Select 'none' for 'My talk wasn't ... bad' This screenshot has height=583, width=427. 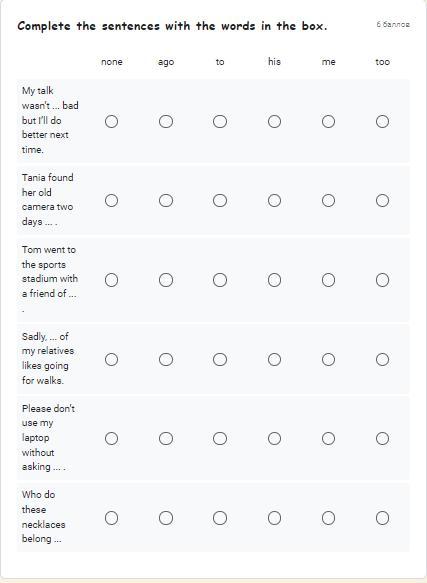click(112, 121)
